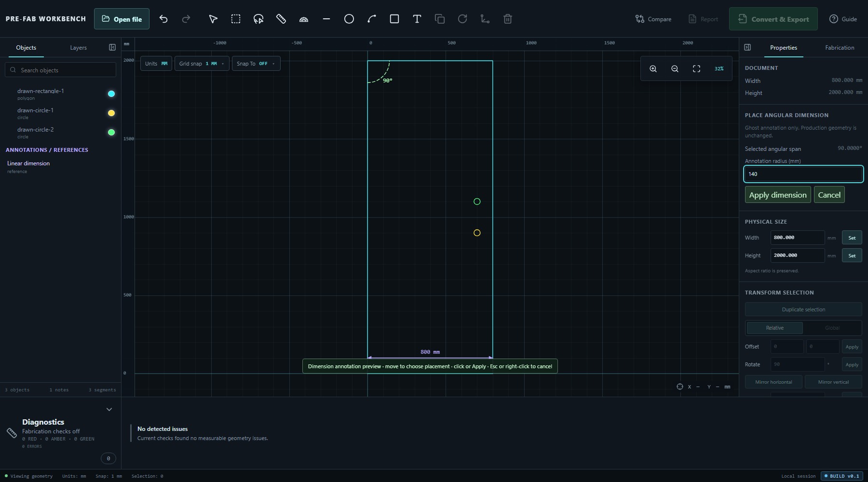The image size is (868, 482).
Task: Click the Compare button
Action: tap(653, 19)
